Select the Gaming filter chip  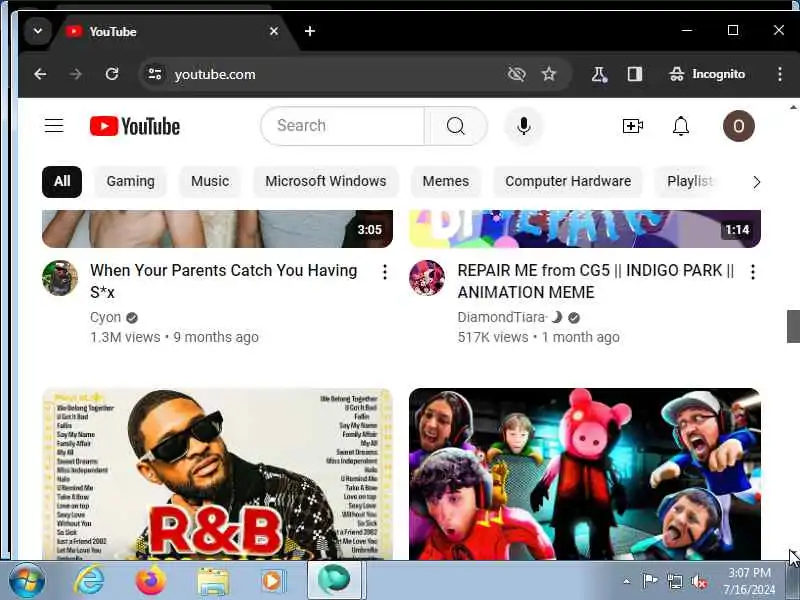[x=131, y=182]
